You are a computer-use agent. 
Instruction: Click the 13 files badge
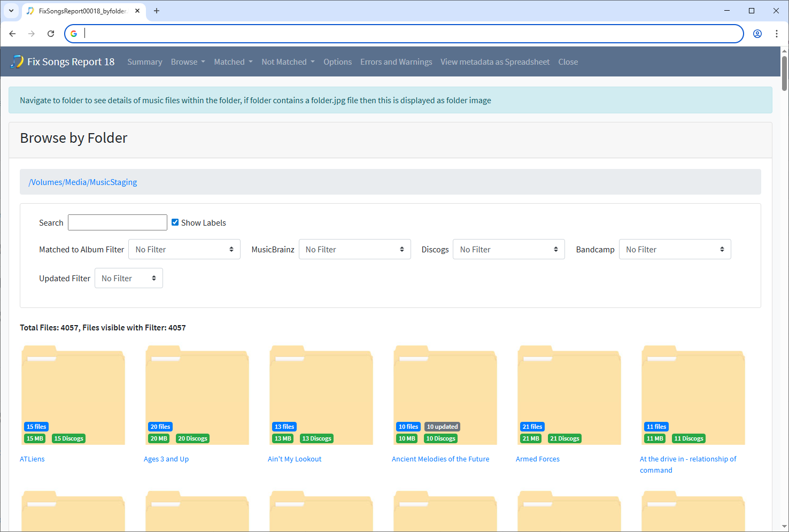(284, 427)
